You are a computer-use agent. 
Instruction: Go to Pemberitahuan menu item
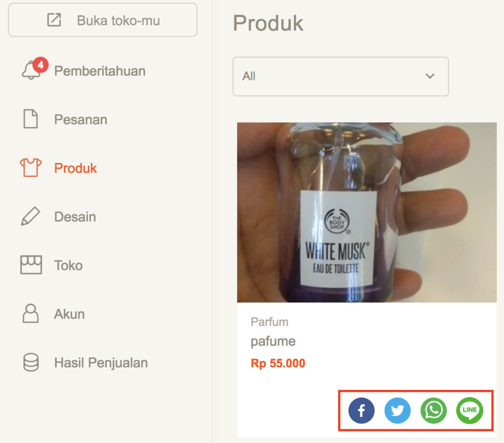point(99,71)
